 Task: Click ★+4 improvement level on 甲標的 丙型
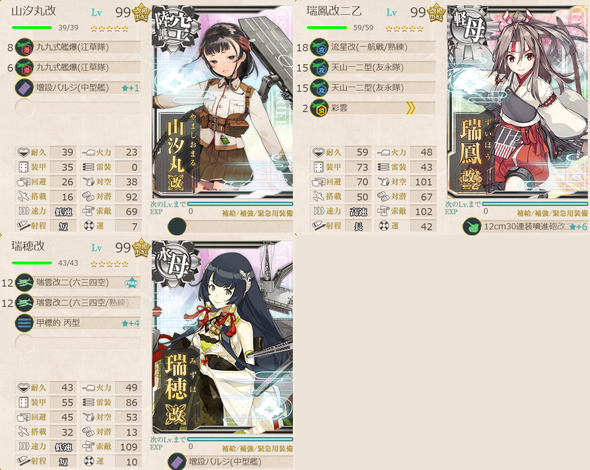(131, 323)
